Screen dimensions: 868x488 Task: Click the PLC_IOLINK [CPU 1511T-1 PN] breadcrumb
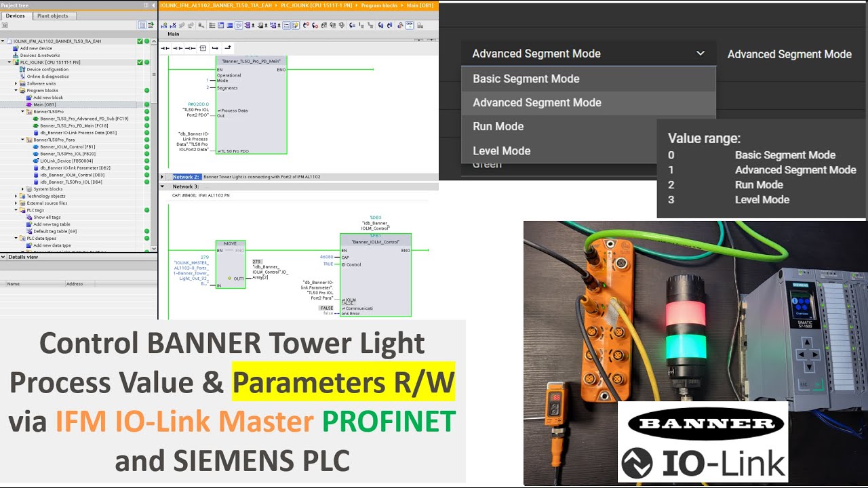pos(317,5)
